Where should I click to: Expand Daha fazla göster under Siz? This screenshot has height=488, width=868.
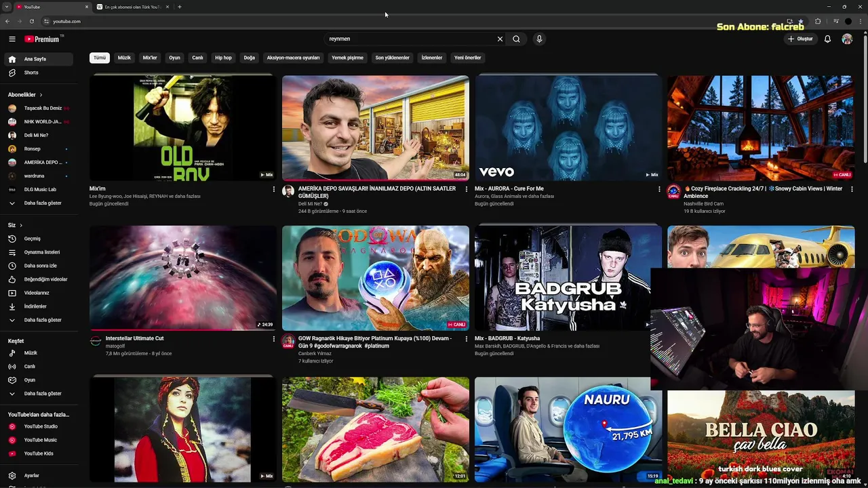(40, 320)
